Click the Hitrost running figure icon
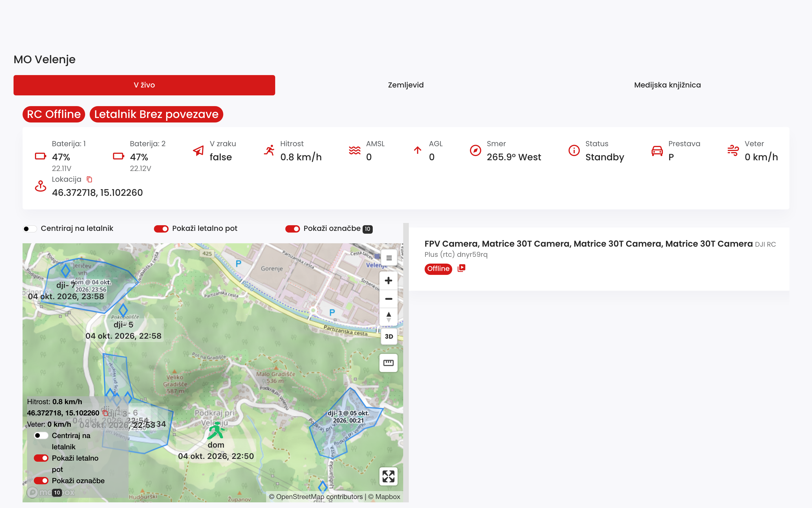Viewport: 812px width, 508px height. tap(269, 150)
